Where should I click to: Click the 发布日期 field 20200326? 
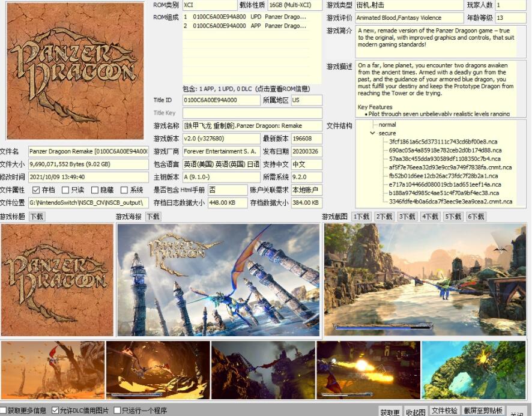pos(306,152)
